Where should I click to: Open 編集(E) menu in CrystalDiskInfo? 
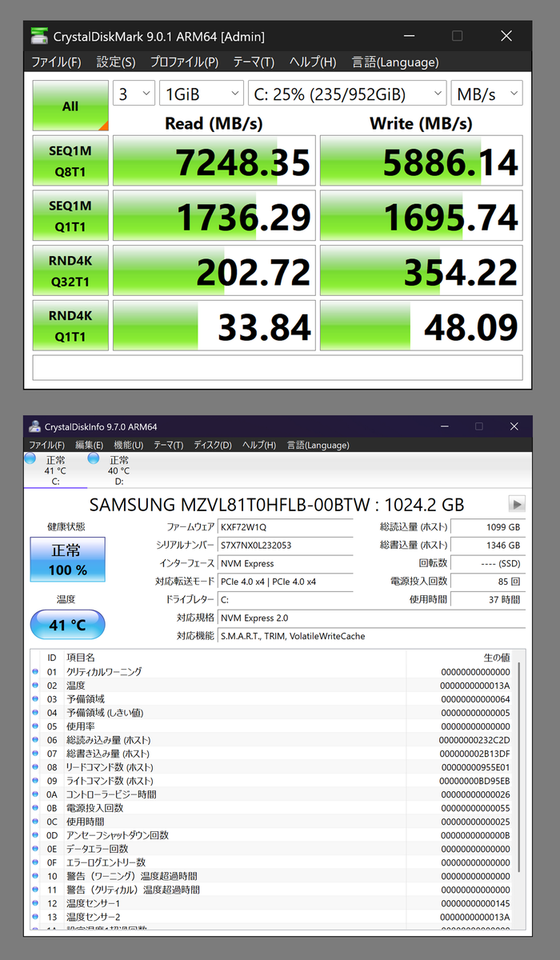[89, 445]
